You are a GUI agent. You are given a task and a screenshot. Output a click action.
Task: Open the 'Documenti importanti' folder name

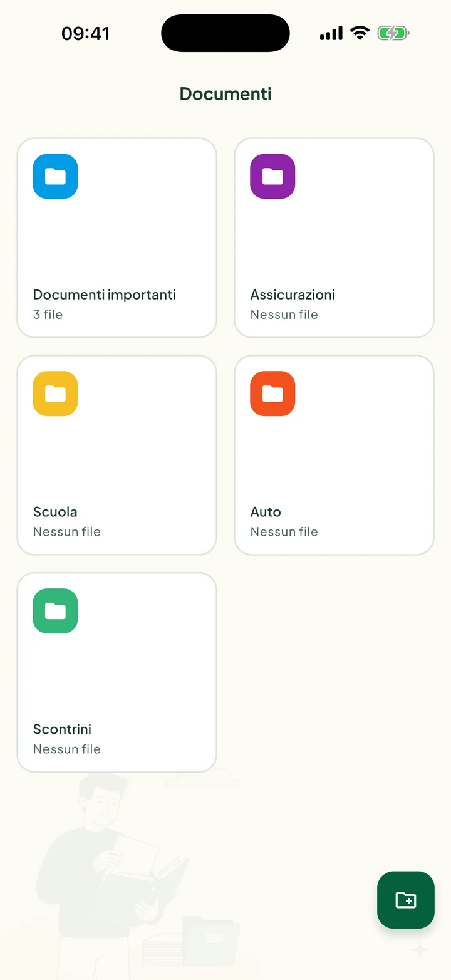[105, 295]
